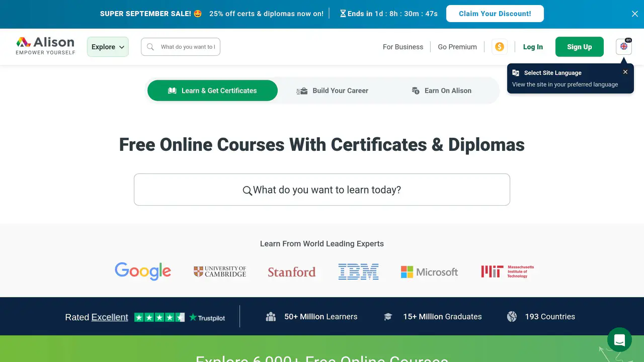Click the green Sign Up button
644x362 pixels.
tap(580, 47)
